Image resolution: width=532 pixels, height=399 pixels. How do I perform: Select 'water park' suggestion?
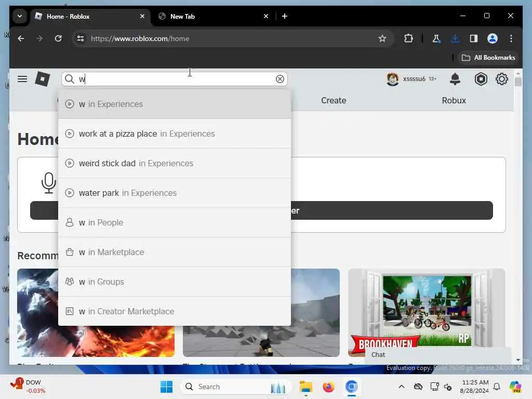175,193
